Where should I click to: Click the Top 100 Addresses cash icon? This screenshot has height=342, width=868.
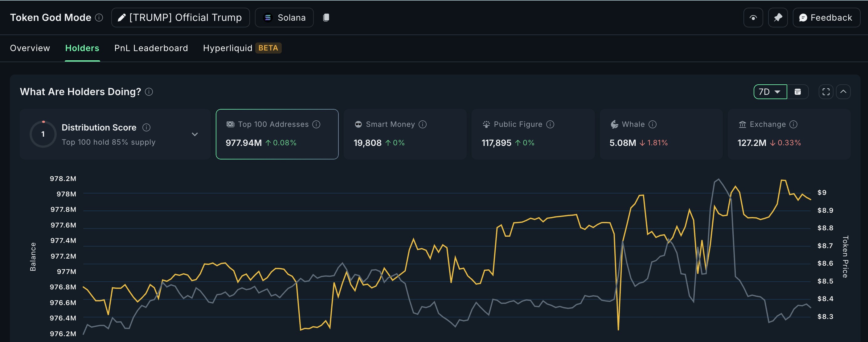pyautogui.click(x=231, y=125)
